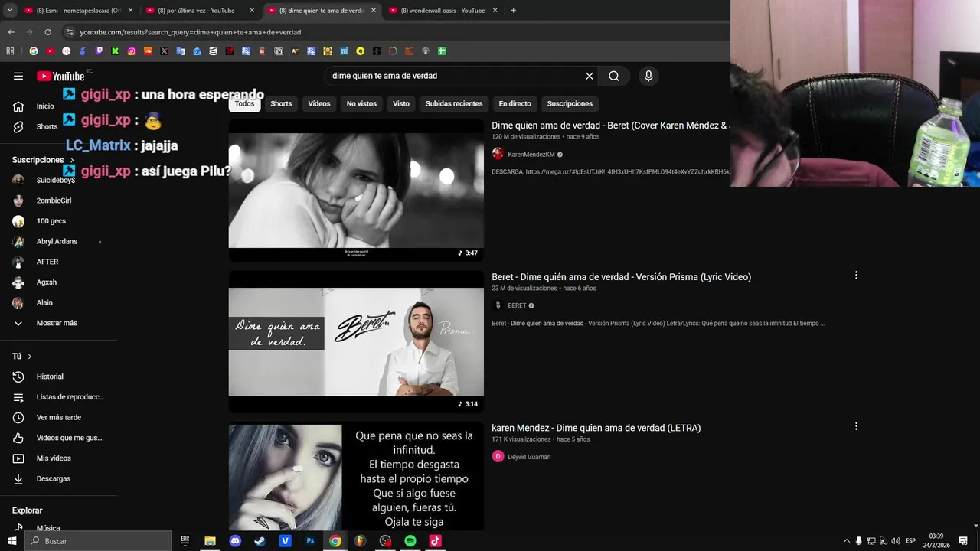Start voice search with the microphone icon
Screen dimensions: 980x551
[x=648, y=76]
